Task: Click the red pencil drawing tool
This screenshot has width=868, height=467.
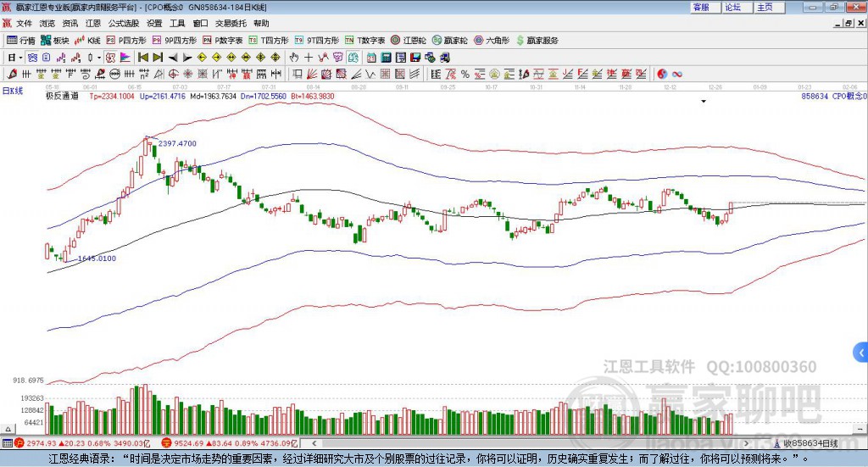Action: [12, 74]
